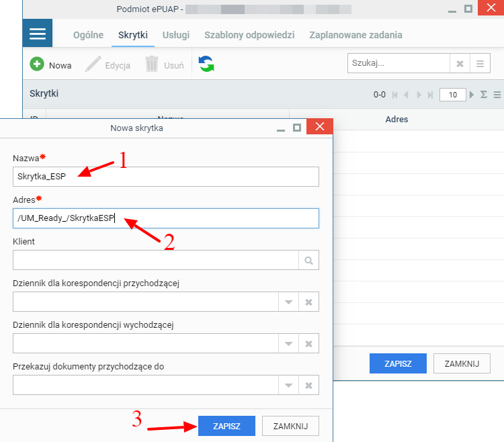Maximize the Nowa skrytka dialog
This screenshot has width=504, height=442.
pyautogui.click(x=297, y=128)
